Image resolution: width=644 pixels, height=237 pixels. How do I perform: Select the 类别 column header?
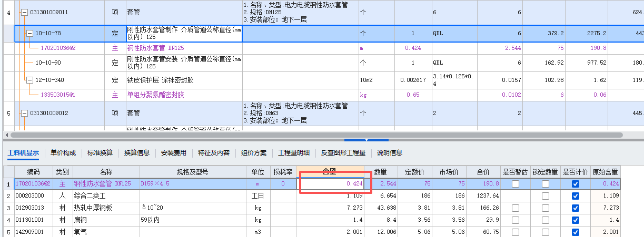[x=62, y=172]
